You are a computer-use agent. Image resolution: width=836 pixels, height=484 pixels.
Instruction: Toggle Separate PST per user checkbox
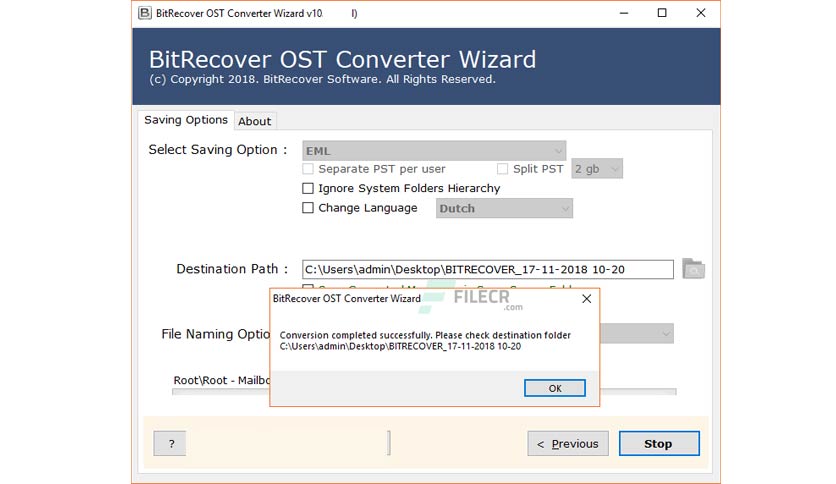click(x=308, y=169)
